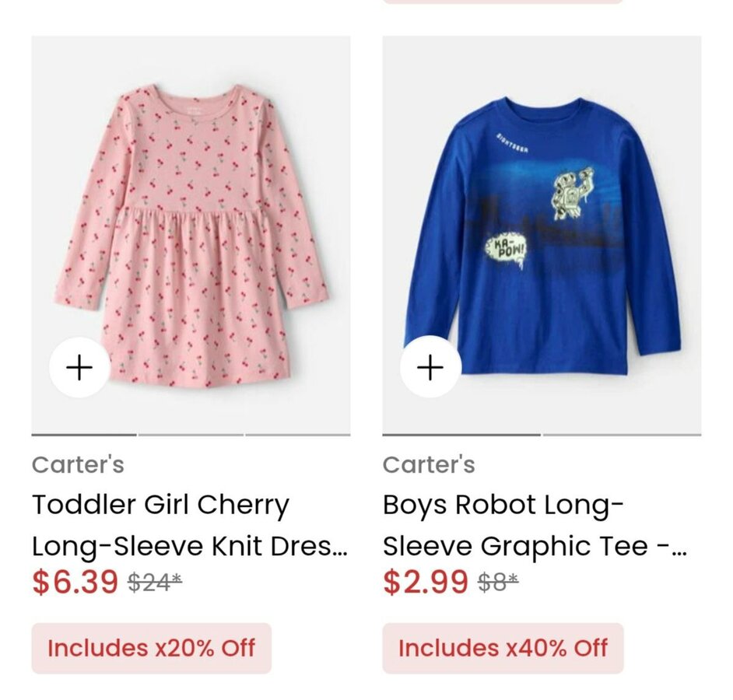
Task: Click Carter's brand above the cherry dress title
Action: [x=78, y=465]
